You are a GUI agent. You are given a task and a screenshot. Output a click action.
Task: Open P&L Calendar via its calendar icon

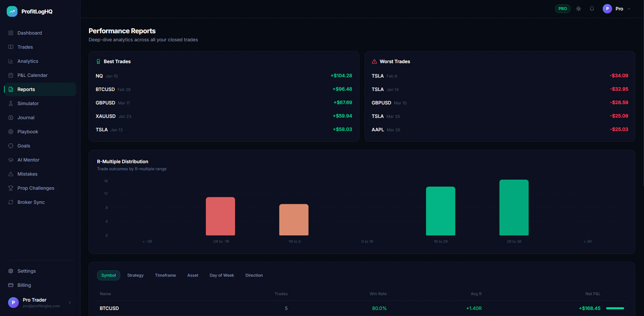11,75
